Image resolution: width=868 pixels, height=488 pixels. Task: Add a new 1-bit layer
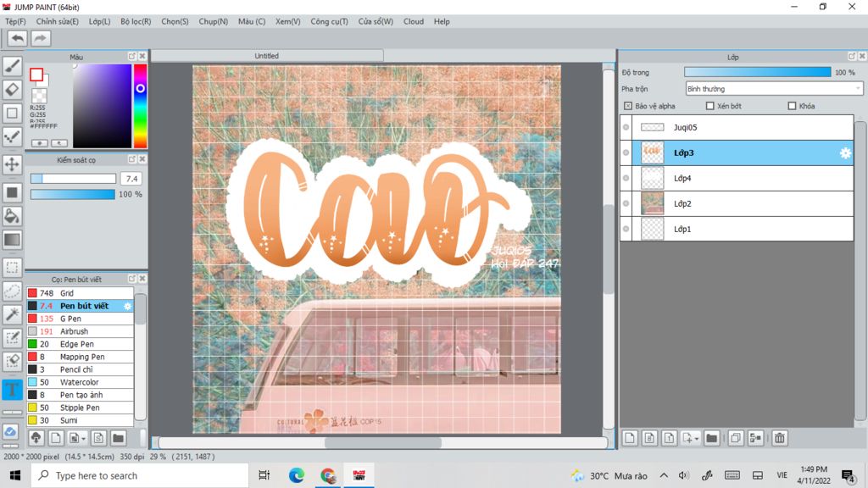coord(670,438)
